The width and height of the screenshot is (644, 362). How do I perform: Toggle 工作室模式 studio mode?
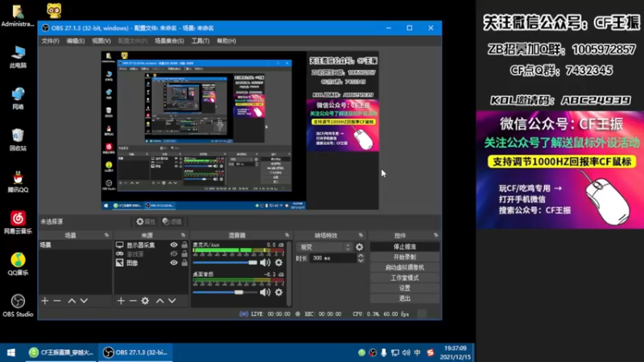pos(405,278)
